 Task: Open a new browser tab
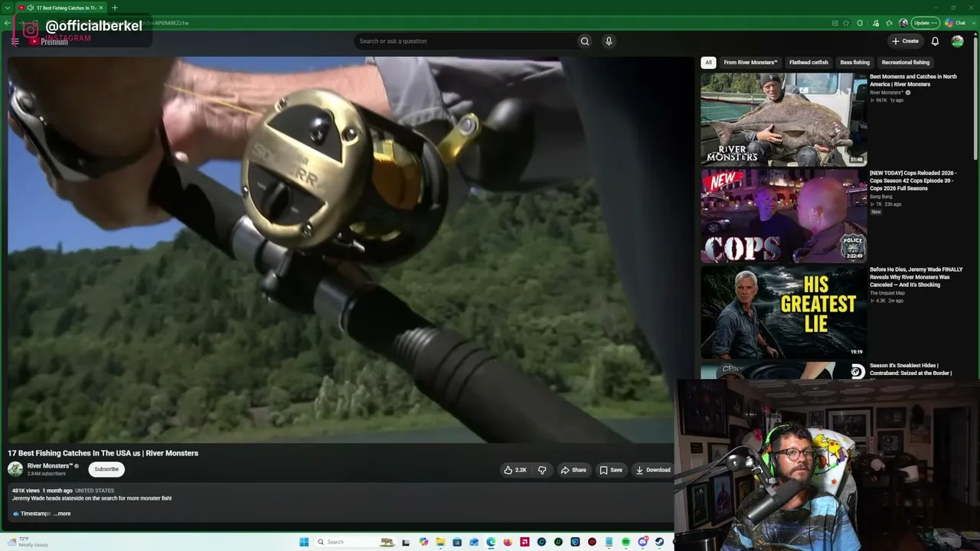coord(114,8)
